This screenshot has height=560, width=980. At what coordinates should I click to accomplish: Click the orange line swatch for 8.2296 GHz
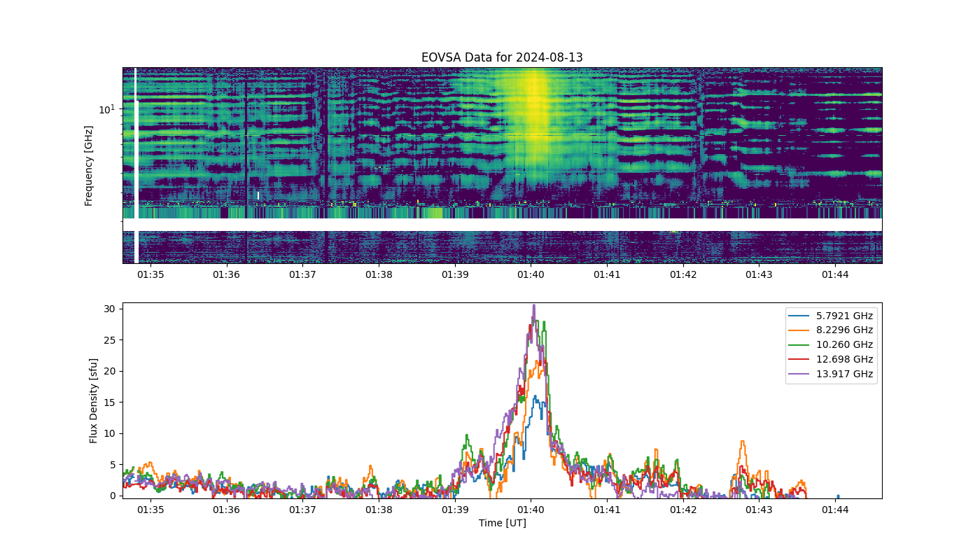point(799,330)
